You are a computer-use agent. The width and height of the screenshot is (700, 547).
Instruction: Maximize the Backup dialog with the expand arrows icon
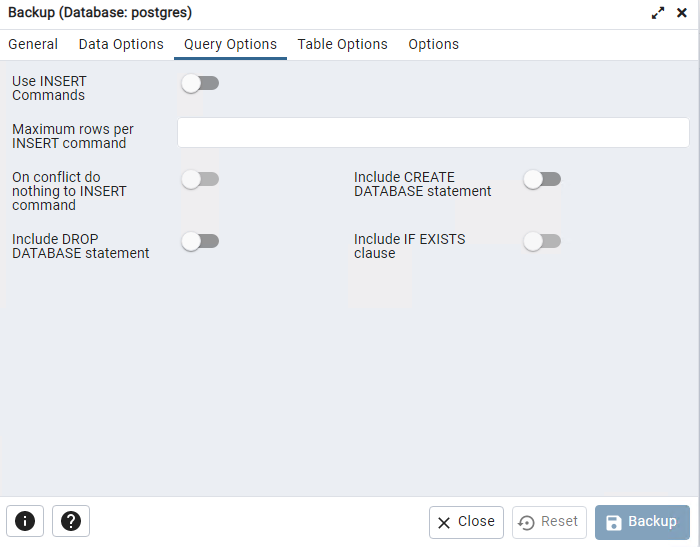[658, 13]
